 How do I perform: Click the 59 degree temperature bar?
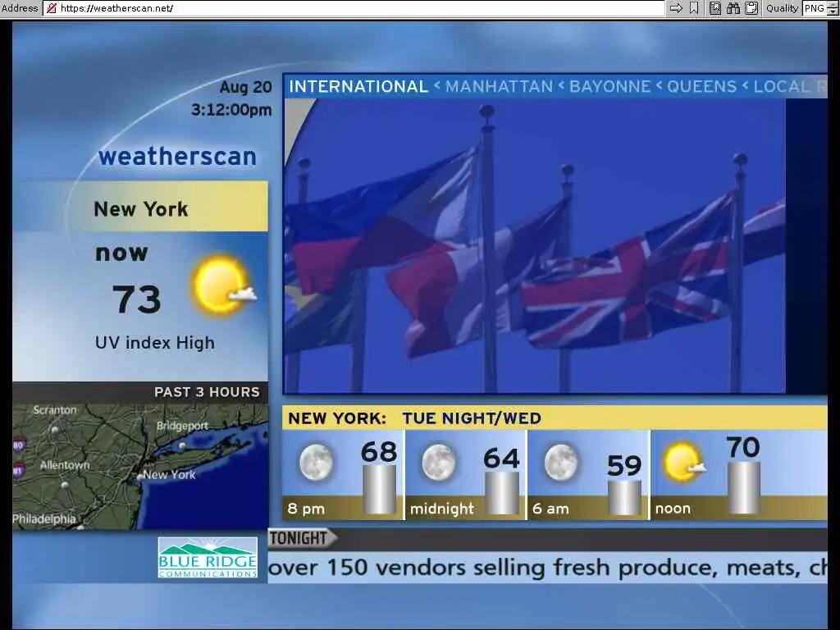(624, 497)
